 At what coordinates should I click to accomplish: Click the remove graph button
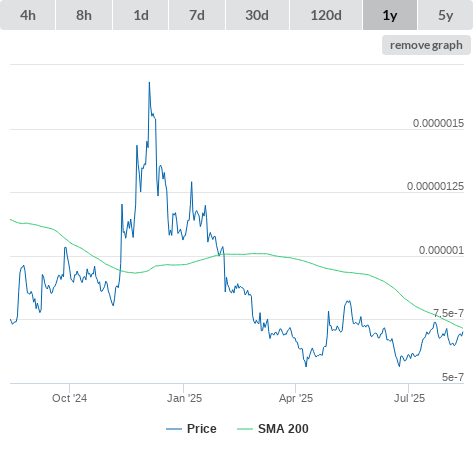pos(426,45)
